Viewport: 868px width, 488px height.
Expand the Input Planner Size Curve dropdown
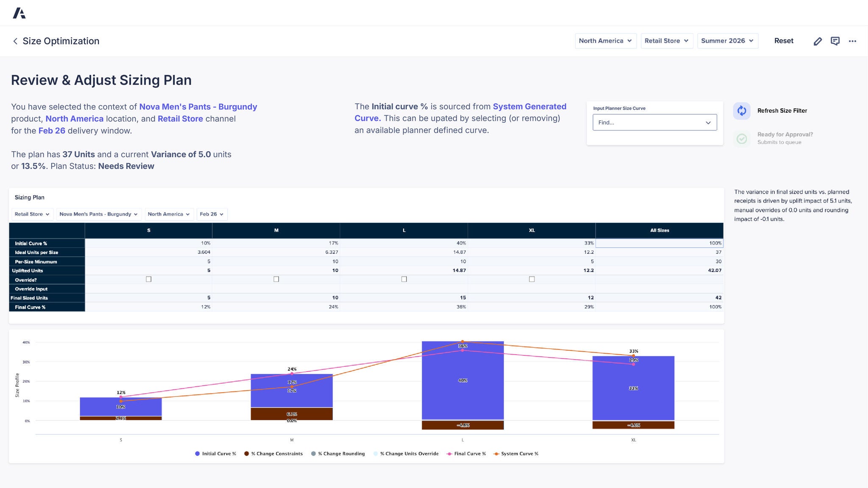654,122
